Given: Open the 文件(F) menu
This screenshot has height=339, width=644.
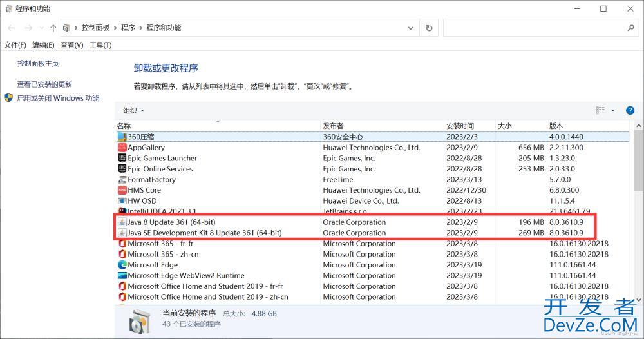Looking at the screenshot, I should (15, 45).
